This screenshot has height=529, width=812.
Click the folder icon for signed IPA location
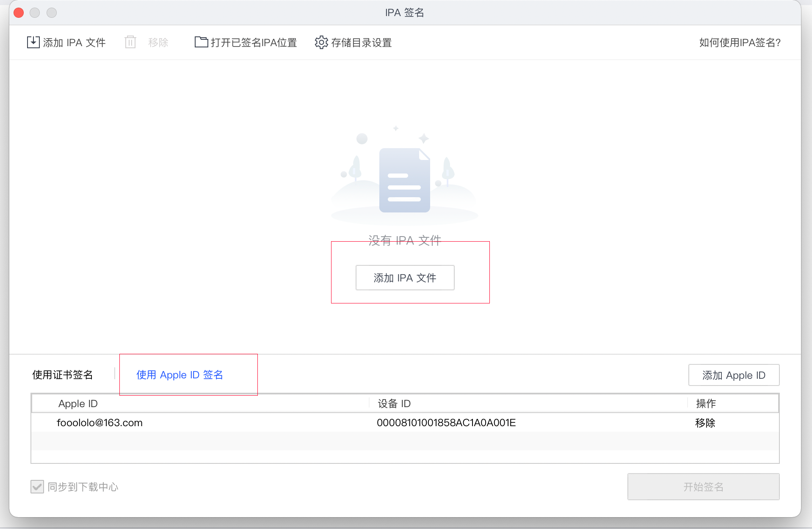[201, 42]
